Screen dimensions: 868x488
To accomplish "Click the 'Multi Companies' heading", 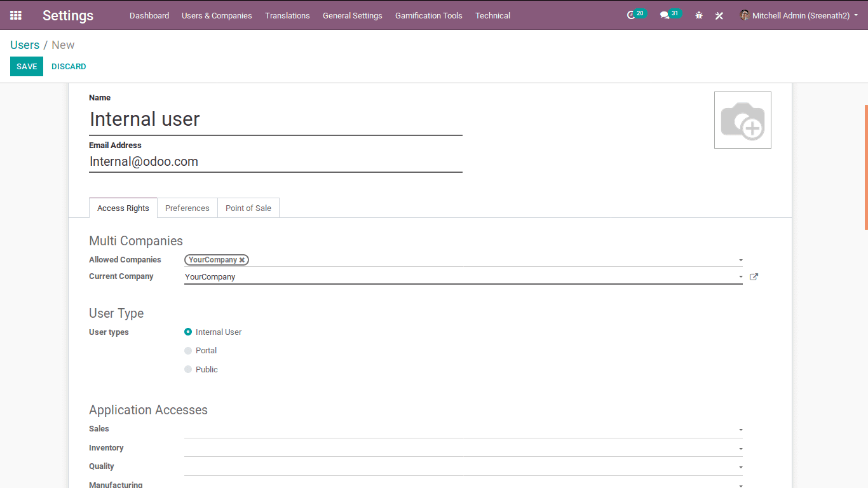I will (136, 241).
